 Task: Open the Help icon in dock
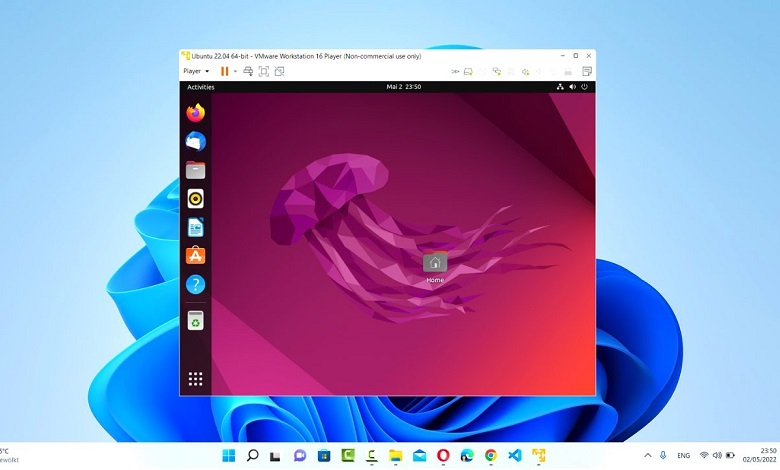pyautogui.click(x=195, y=285)
